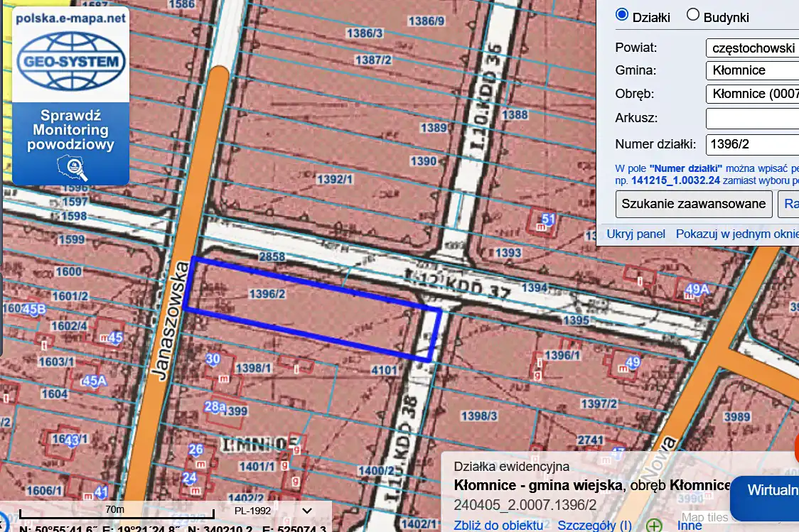Open the flood monitoring Poland magnifier icon
Screen dimensions: 799x532
tap(71, 168)
